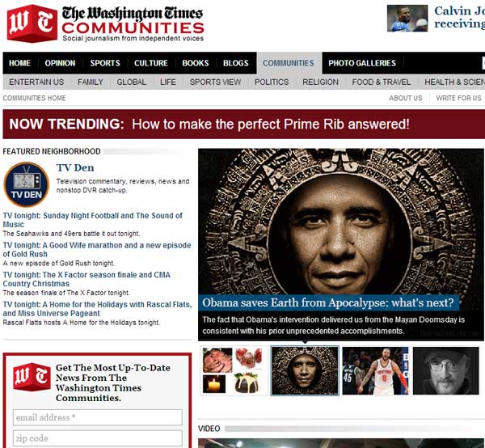Select the Obama Mayan calendar thumbnail

tap(304, 371)
